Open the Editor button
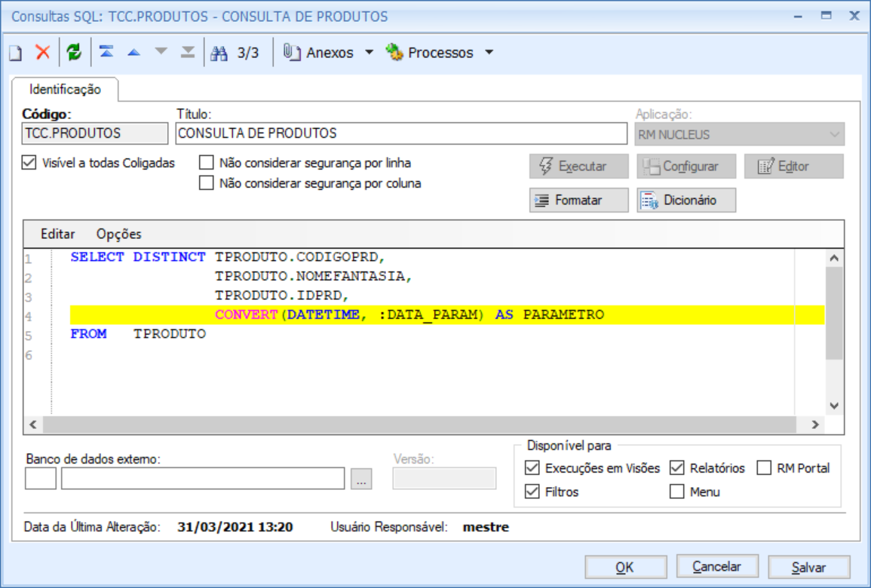Screen dimensions: 871x588 794,166
